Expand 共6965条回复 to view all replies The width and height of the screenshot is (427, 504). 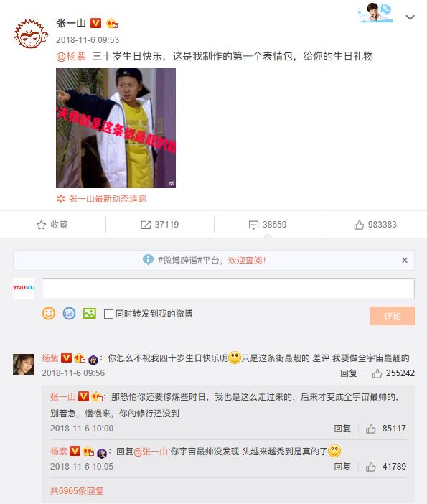[x=77, y=491]
